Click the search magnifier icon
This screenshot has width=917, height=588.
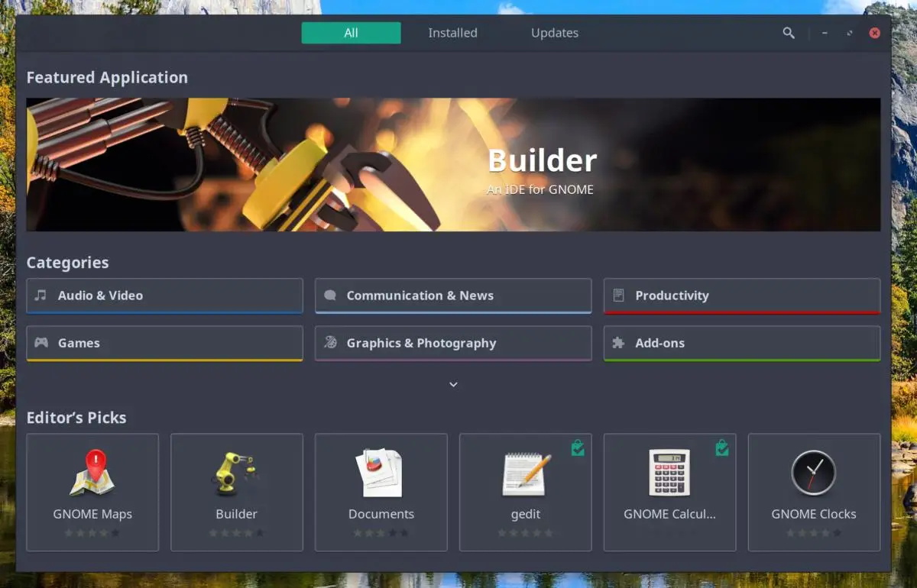click(x=789, y=33)
